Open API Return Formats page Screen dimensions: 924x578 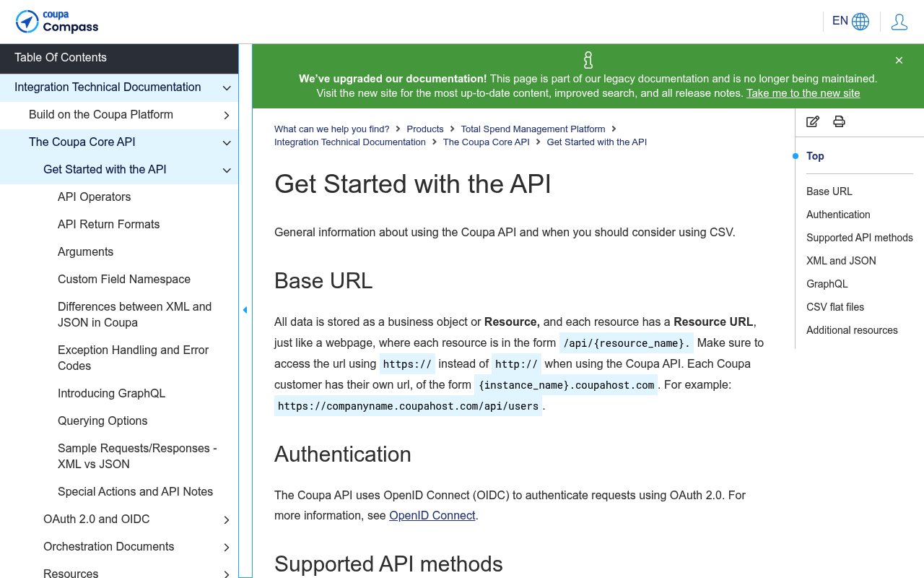click(109, 224)
